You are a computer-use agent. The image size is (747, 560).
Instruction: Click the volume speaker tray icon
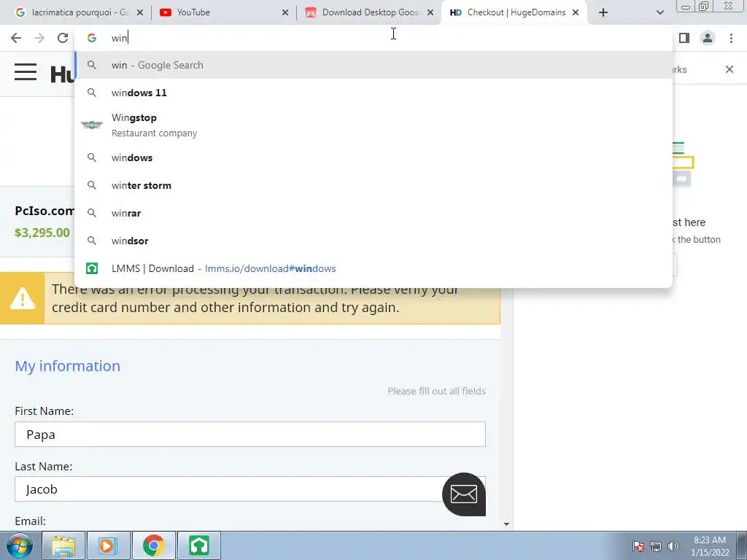click(x=673, y=546)
